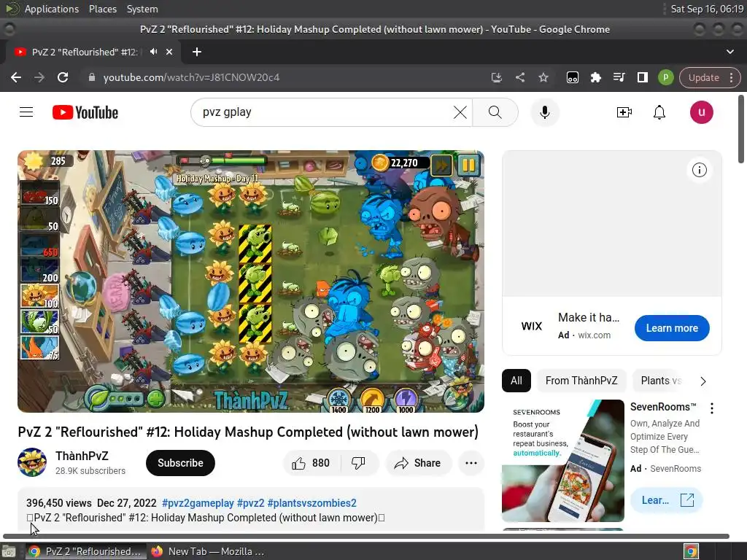The image size is (747, 560).
Task: Show more filter chips with the right chevron
Action: (x=703, y=381)
